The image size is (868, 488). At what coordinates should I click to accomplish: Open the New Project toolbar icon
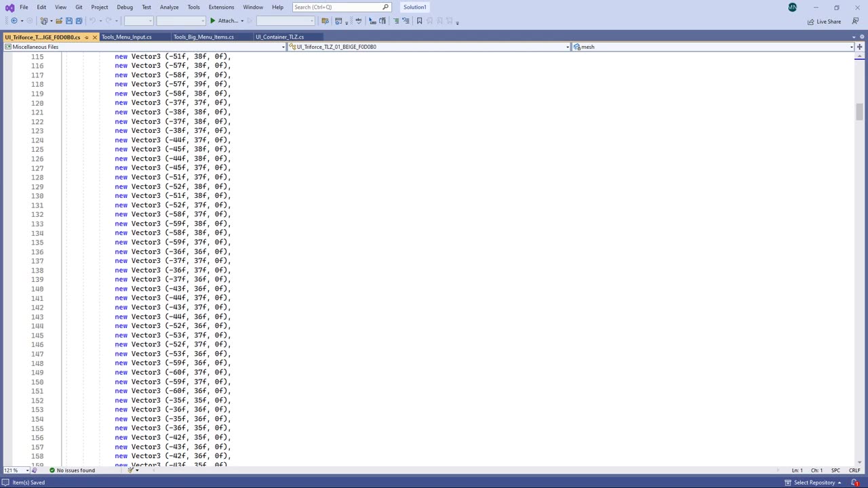coord(43,21)
